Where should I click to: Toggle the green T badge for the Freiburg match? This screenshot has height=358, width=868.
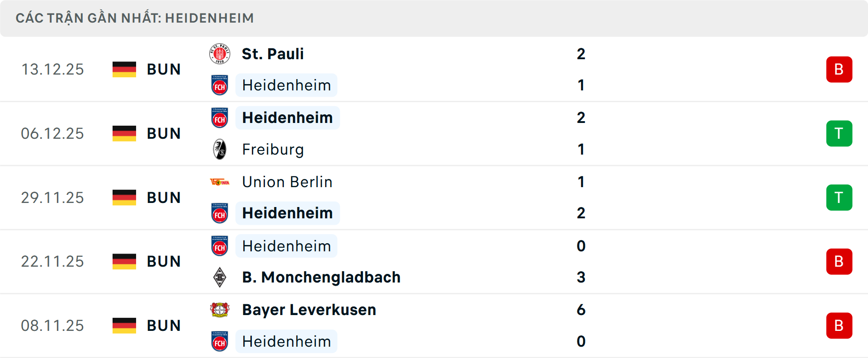[x=839, y=133]
